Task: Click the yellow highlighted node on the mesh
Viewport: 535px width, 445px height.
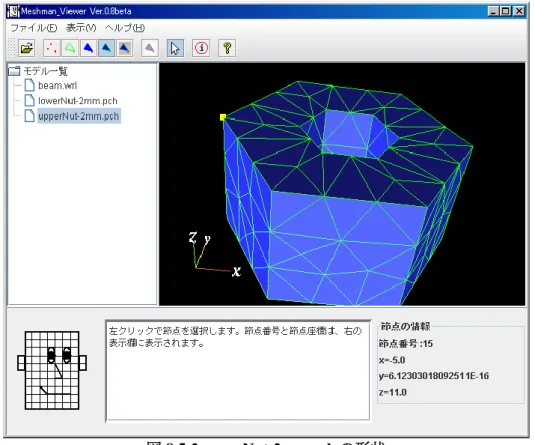Action: pyautogui.click(x=223, y=117)
